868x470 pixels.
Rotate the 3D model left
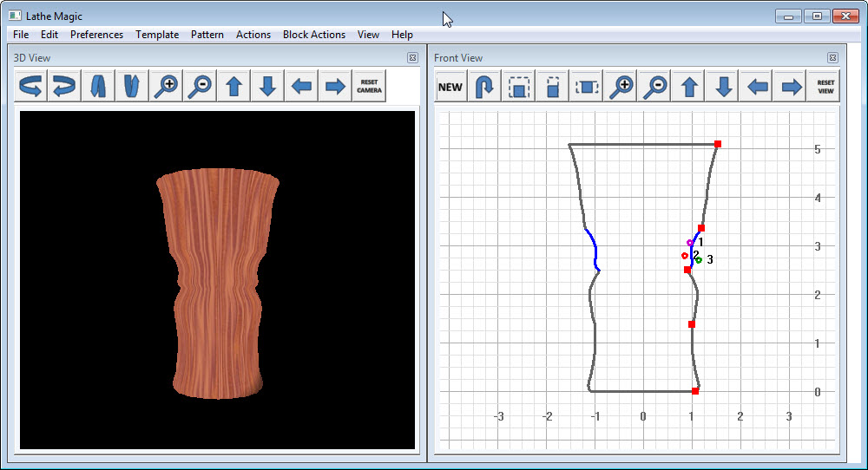pos(31,86)
